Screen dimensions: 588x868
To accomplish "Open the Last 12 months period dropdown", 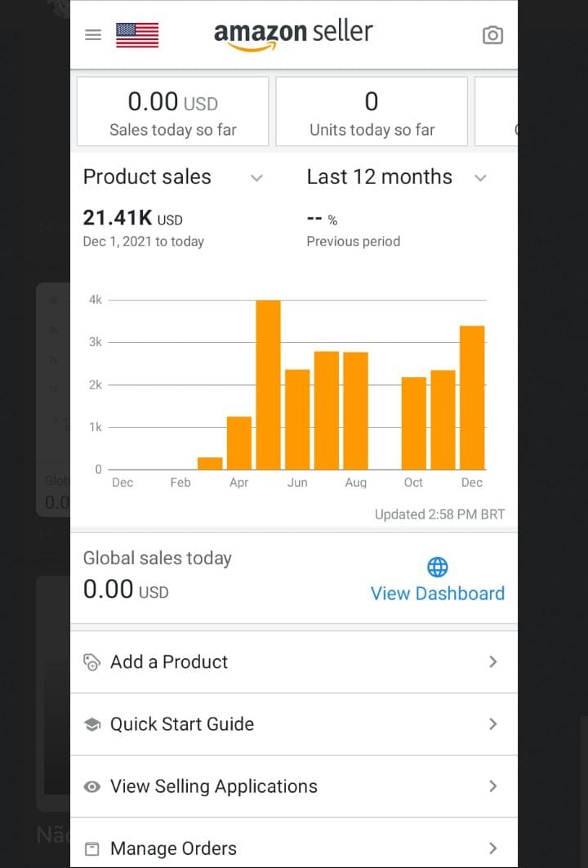I will [x=480, y=178].
